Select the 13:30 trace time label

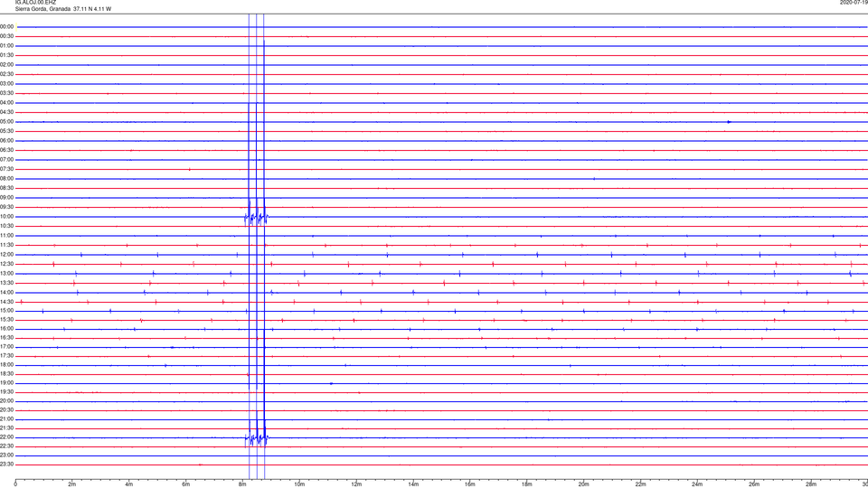pos(6,283)
